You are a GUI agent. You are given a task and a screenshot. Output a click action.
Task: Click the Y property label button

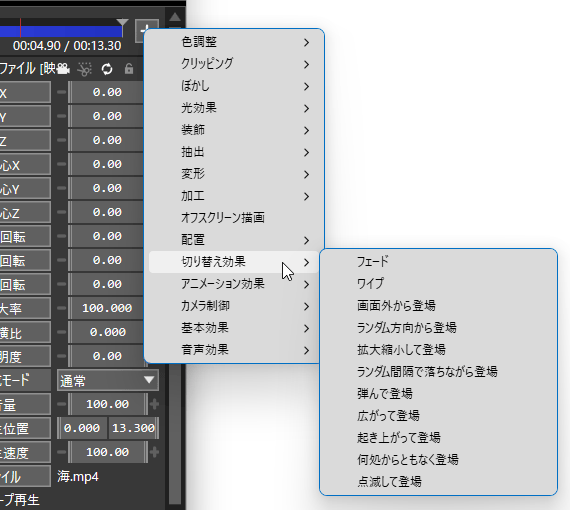coord(25,116)
